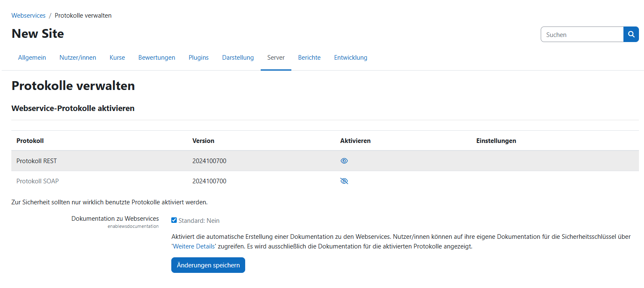Viewport: 644px width, 288px height.
Task: Disable the REST protocol eye icon
Action: point(344,161)
